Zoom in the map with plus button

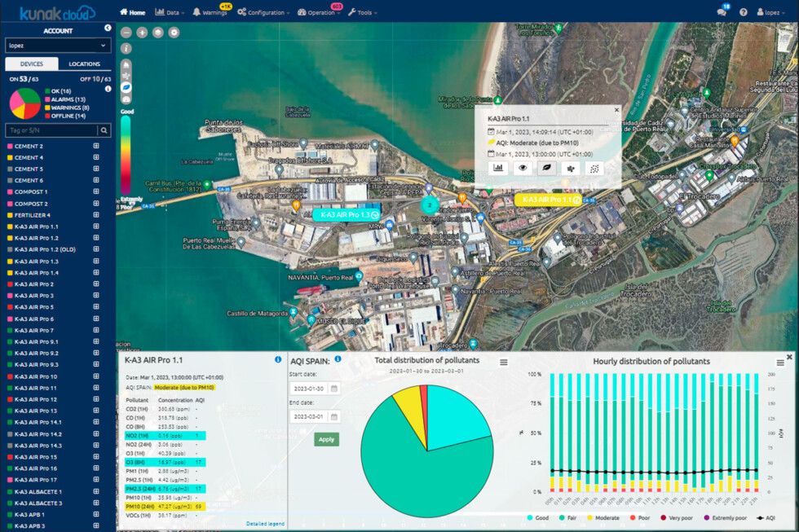142,33
